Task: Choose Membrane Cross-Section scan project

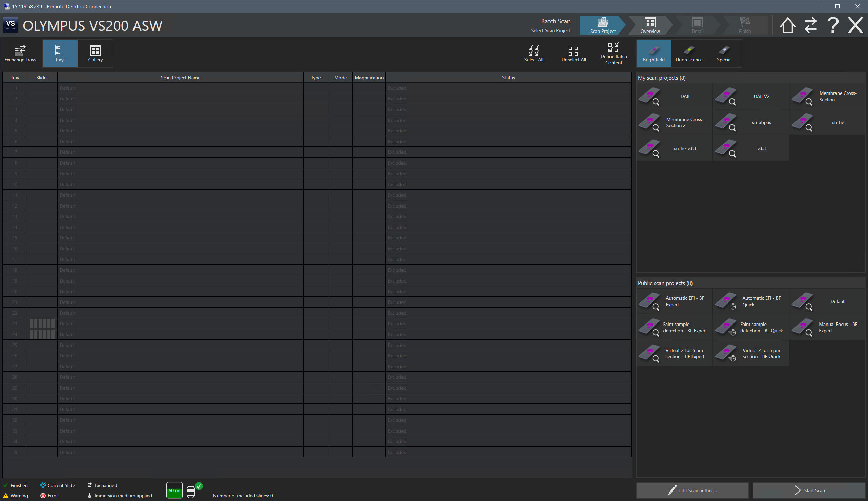Action: [827, 96]
